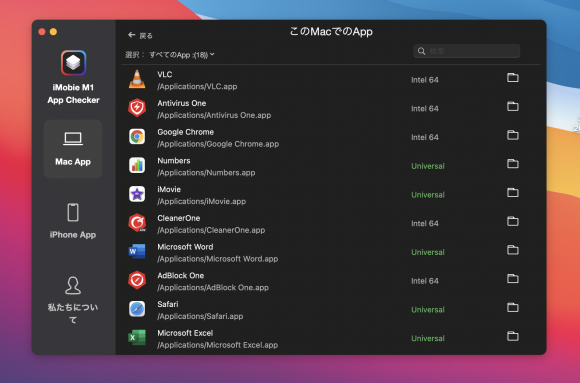Select the Microsoft Excel app name
Viewport: 580px width, 383px height.
185,333
